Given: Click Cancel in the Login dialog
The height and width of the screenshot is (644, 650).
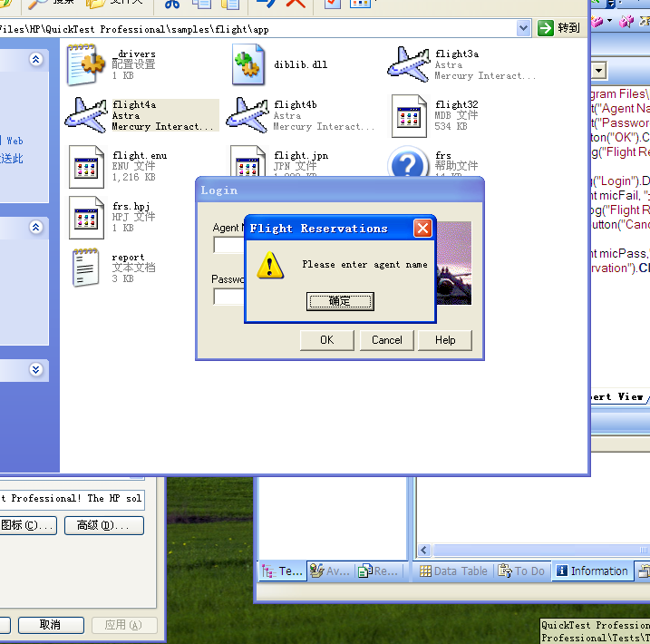Looking at the screenshot, I should coord(387,340).
